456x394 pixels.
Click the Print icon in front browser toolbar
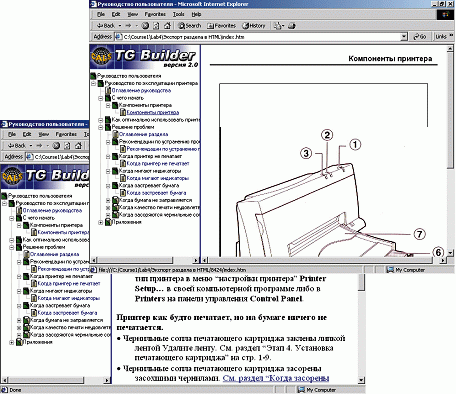click(292, 25)
